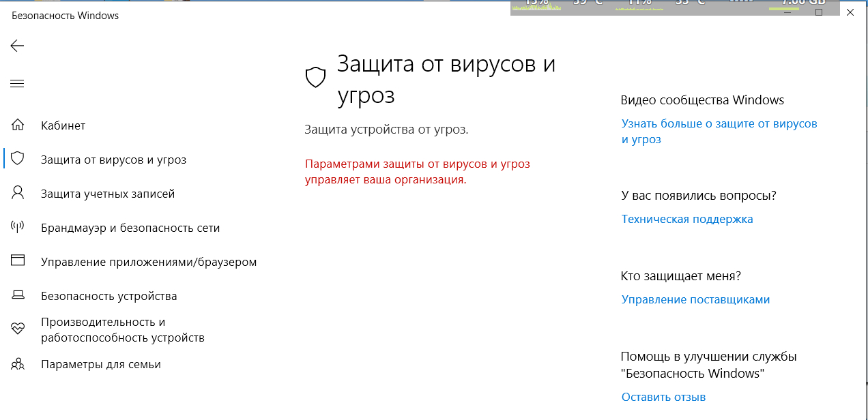Click the Помощь в улучшении службы heading
The width and height of the screenshot is (868, 420).
pos(708,365)
